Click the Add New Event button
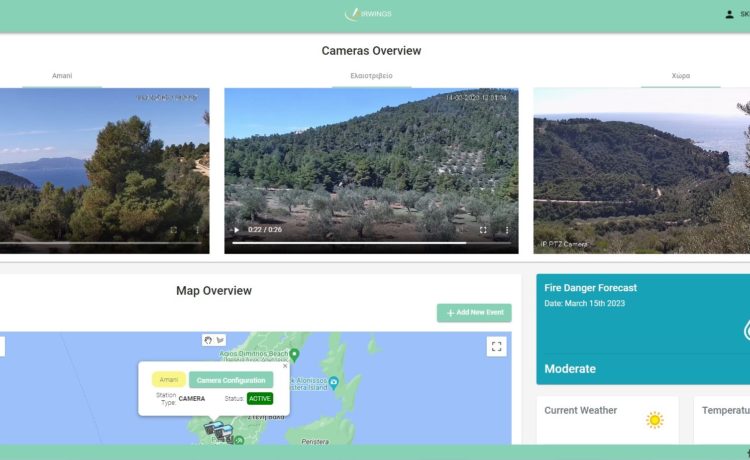Image resolution: width=750 pixels, height=460 pixels. [x=474, y=313]
